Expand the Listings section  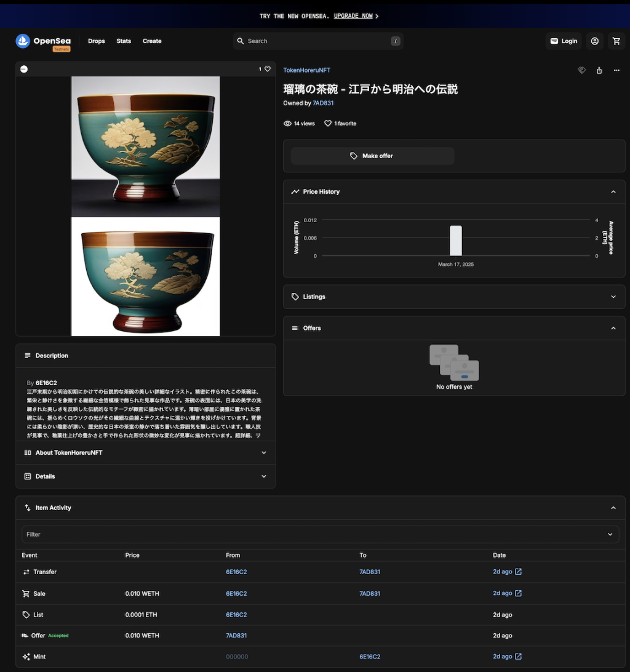[x=613, y=297]
